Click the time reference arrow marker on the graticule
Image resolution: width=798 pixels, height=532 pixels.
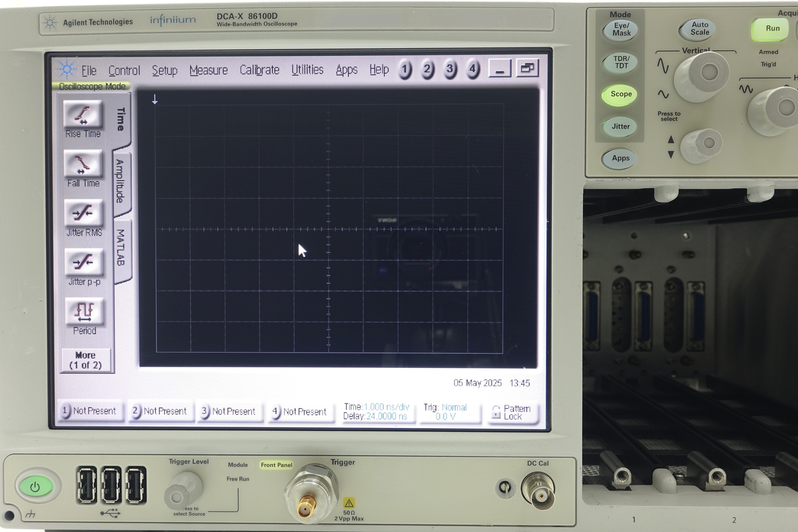tap(155, 99)
